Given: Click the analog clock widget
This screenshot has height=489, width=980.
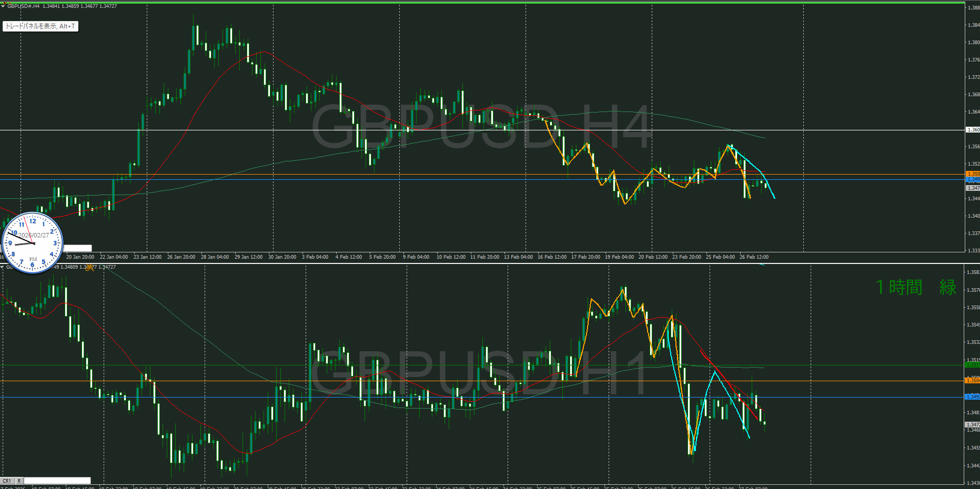Looking at the screenshot, I should pos(33,243).
